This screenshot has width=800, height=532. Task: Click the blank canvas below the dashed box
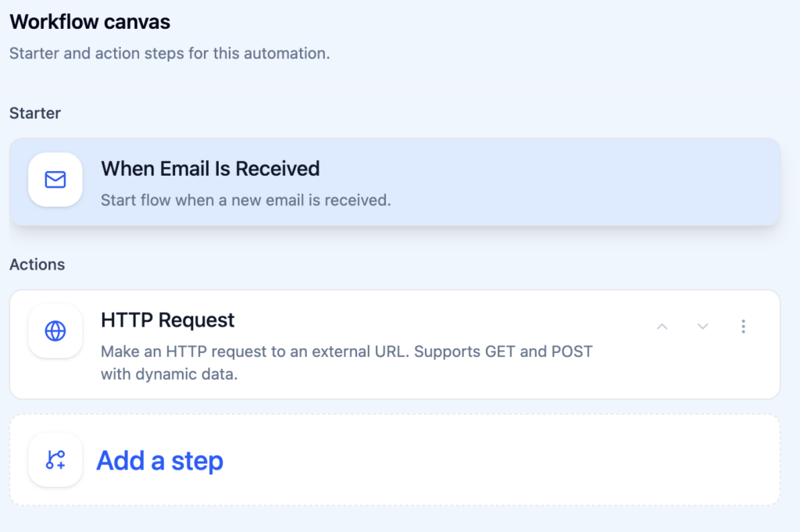click(x=391, y=520)
